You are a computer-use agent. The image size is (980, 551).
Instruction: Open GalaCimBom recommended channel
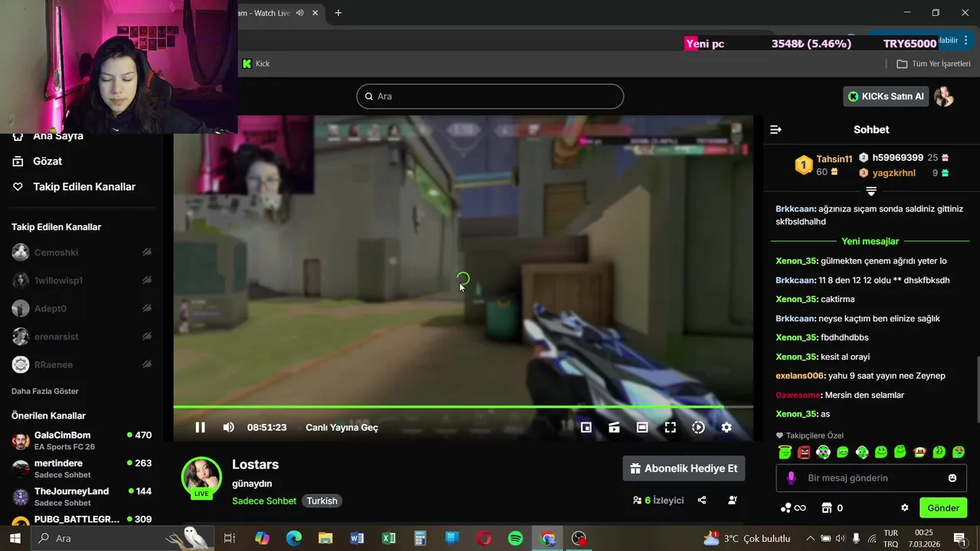(81, 440)
